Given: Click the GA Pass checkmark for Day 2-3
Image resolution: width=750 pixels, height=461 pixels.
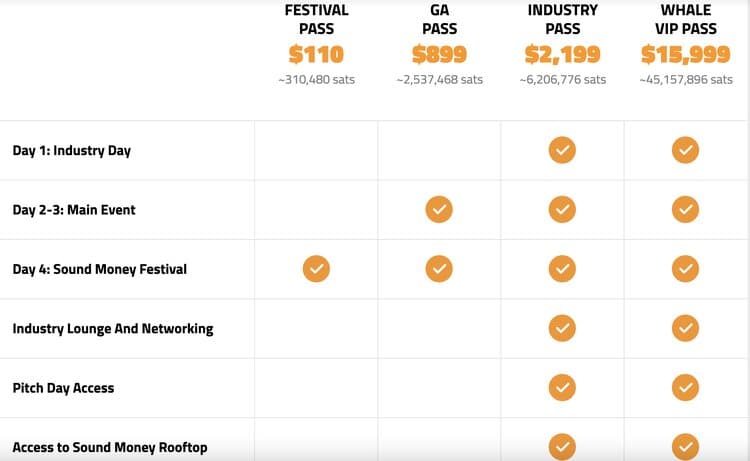Looking at the screenshot, I should click(x=439, y=209).
